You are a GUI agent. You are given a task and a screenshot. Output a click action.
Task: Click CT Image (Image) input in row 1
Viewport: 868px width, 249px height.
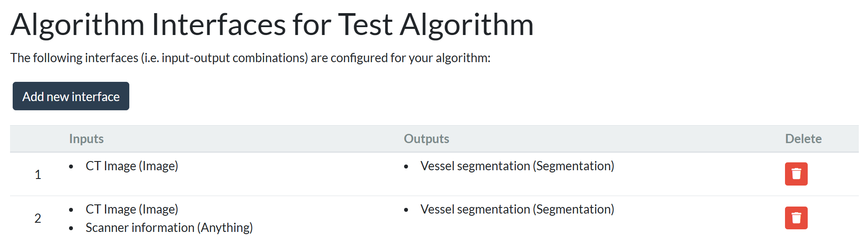pyautogui.click(x=132, y=166)
